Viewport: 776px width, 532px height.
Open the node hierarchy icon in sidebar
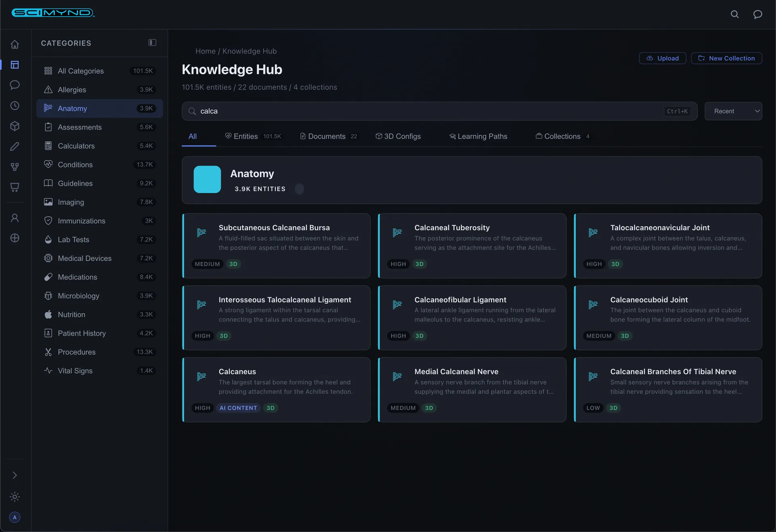(15, 167)
